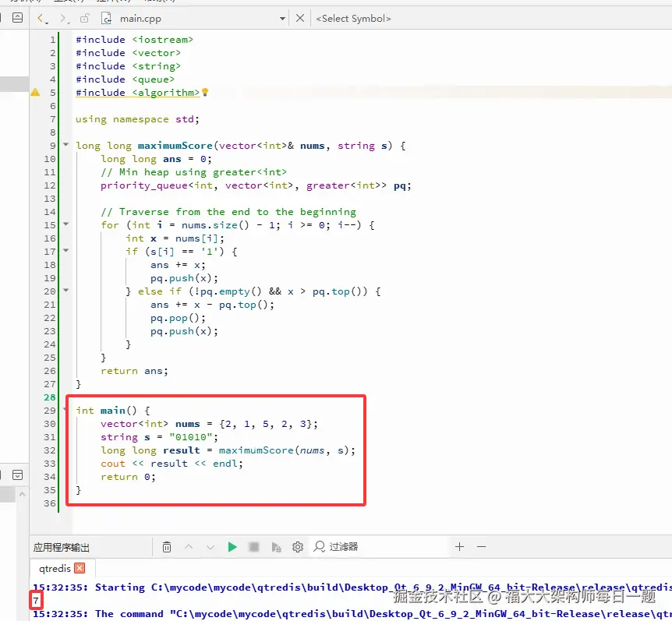The image size is (672, 621).
Task: Jump to previous item in output pane
Action: (x=189, y=547)
